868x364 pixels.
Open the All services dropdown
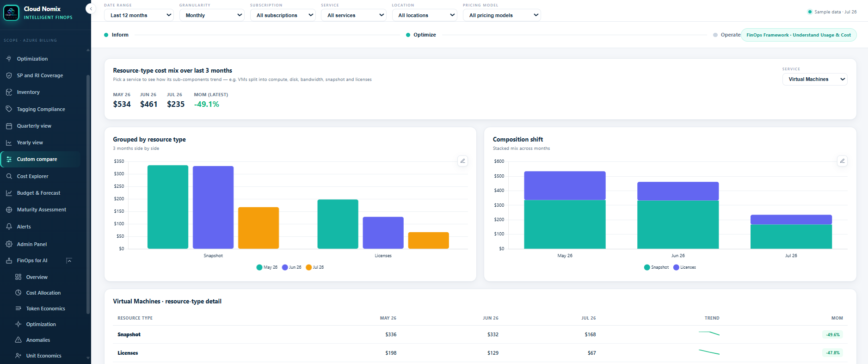click(x=354, y=15)
